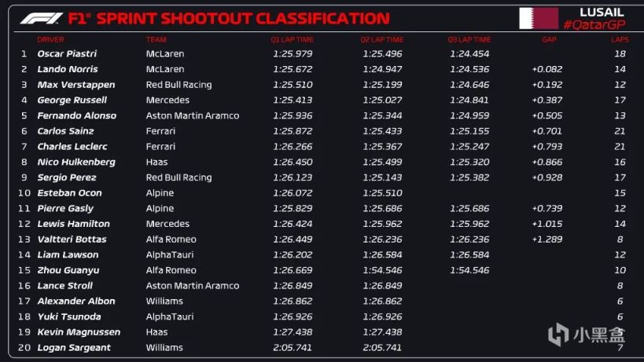The image size is (644, 362).
Task: Select driver Max Verstappen
Action: 75,85
